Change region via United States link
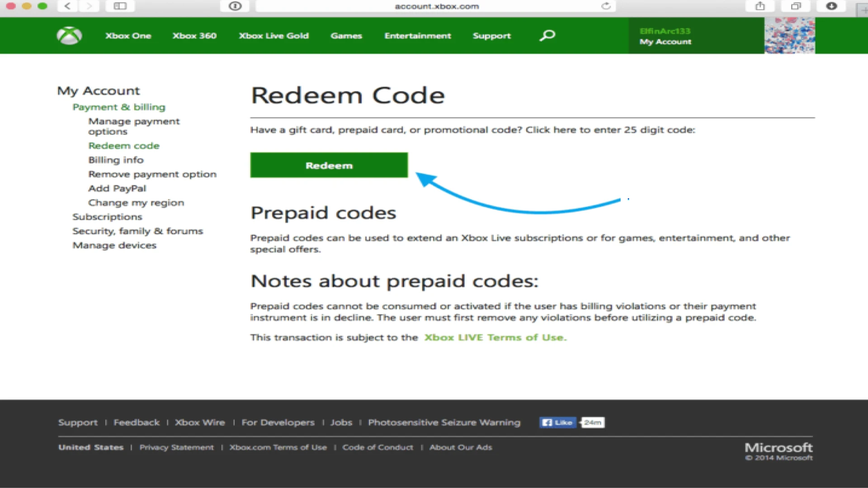This screenshot has height=488, width=868. [x=91, y=447]
